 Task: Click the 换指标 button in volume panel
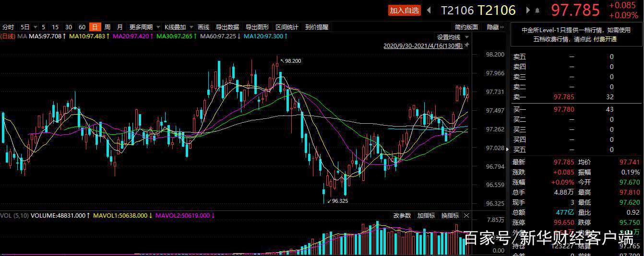(450, 216)
